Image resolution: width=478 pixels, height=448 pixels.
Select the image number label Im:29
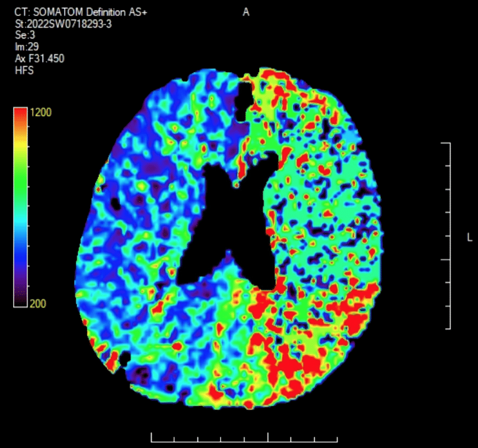27,47
